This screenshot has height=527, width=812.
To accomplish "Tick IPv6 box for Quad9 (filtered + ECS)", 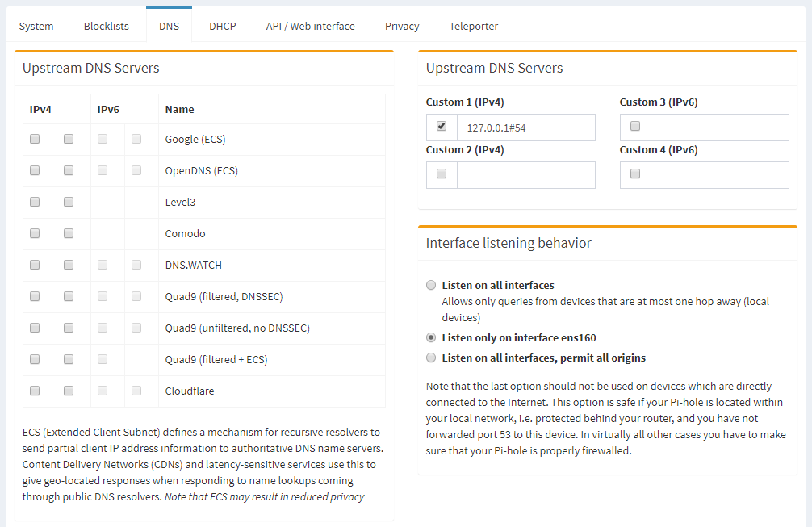I will (103, 359).
